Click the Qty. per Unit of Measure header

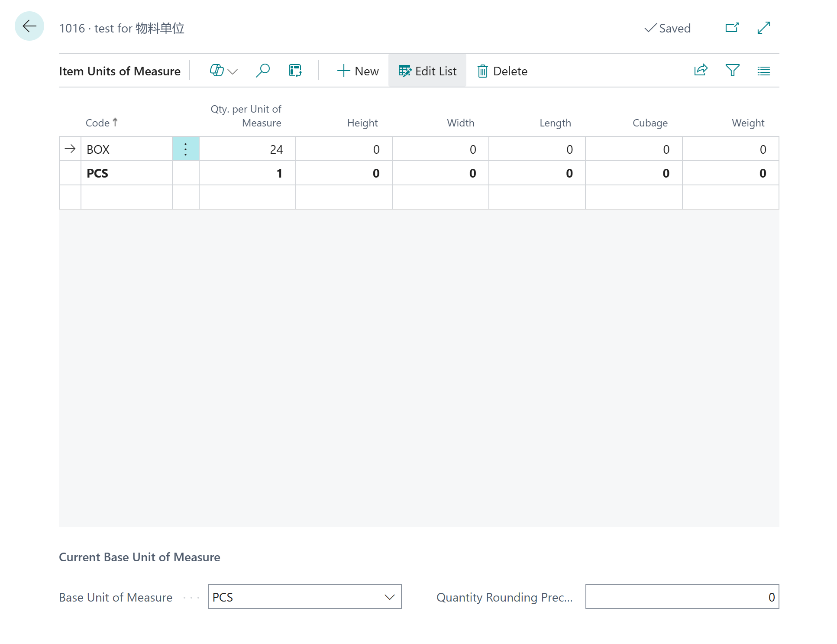[246, 116]
